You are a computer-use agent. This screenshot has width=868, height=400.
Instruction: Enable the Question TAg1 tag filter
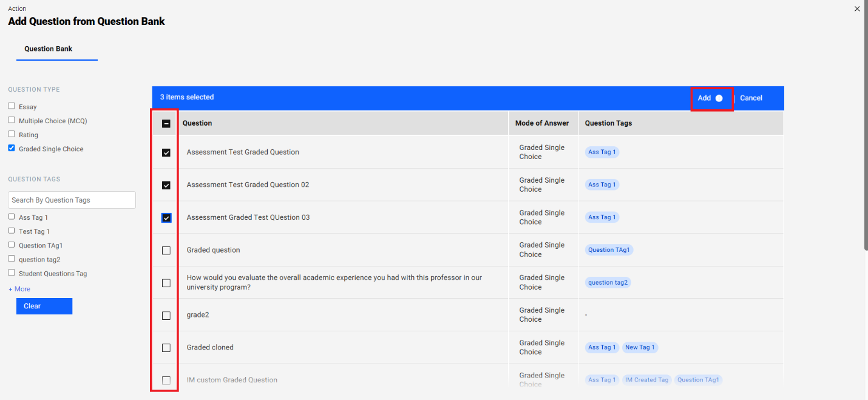point(10,245)
